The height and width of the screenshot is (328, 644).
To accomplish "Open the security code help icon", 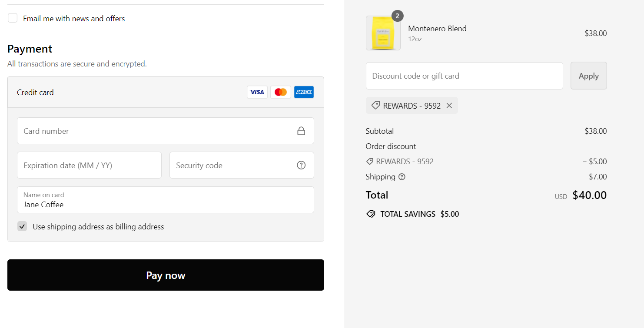I will [x=301, y=165].
